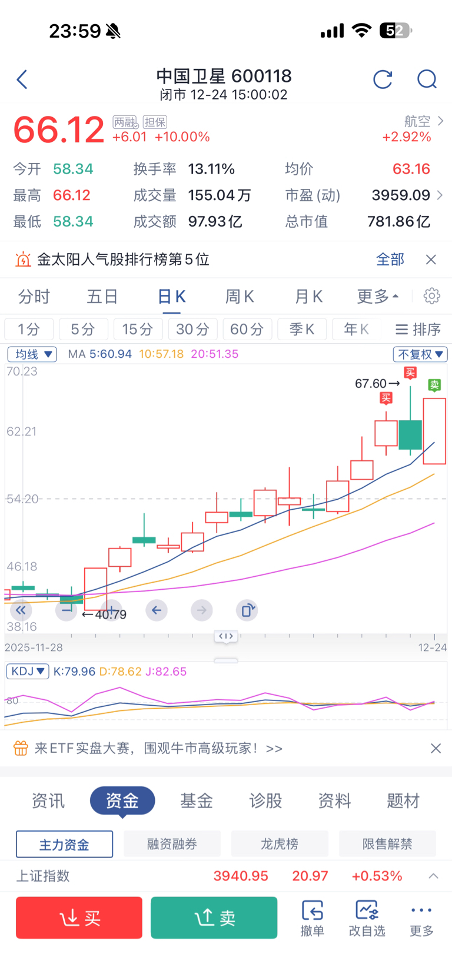Open the 均线 indicator dropdown

click(32, 354)
